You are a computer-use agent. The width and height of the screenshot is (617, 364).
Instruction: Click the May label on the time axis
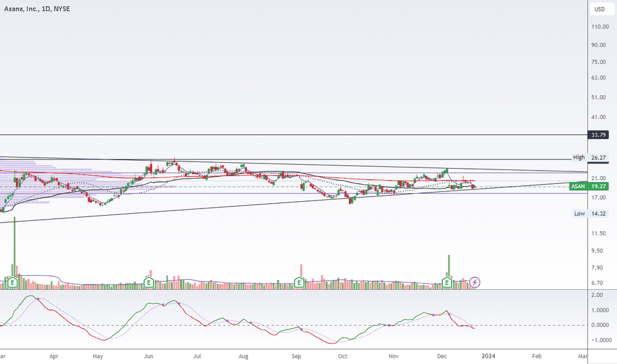pyautogui.click(x=97, y=356)
